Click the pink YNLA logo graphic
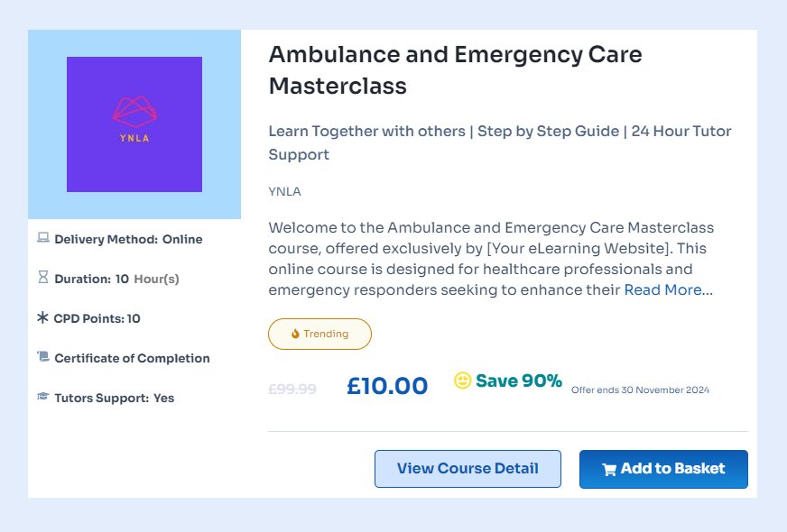This screenshot has height=532, width=787. [x=134, y=111]
